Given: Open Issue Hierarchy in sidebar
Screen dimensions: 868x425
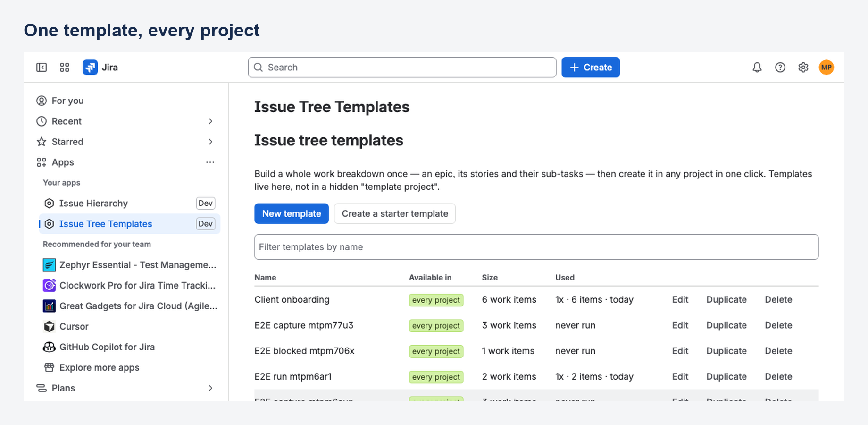Looking at the screenshot, I should [129, 204].
